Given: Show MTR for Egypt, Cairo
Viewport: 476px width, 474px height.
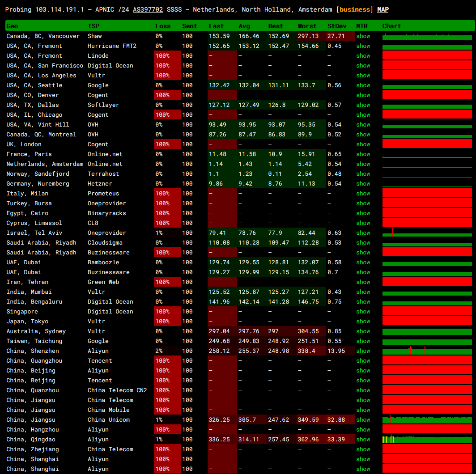Looking at the screenshot, I should [363, 213].
